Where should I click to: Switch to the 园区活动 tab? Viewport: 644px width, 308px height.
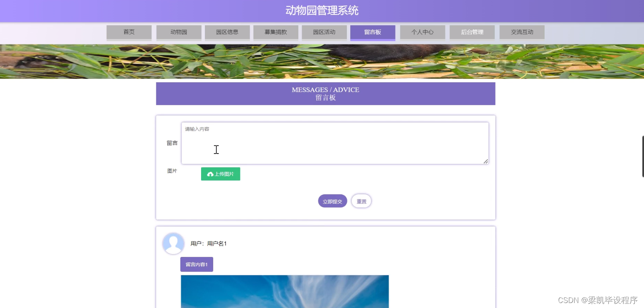(324, 32)
